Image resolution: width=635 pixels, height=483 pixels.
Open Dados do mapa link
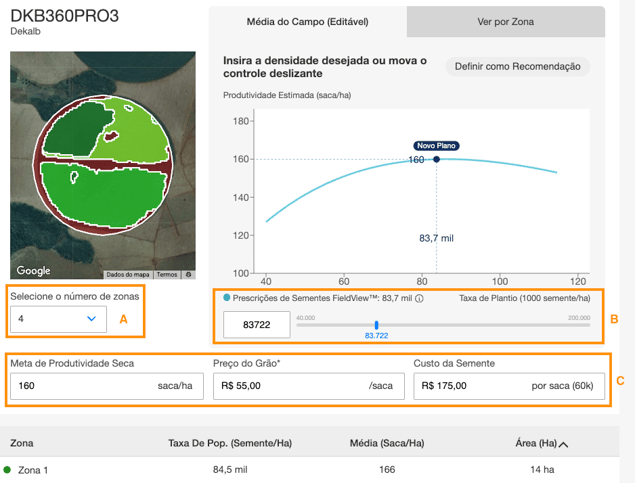point(128,274)
